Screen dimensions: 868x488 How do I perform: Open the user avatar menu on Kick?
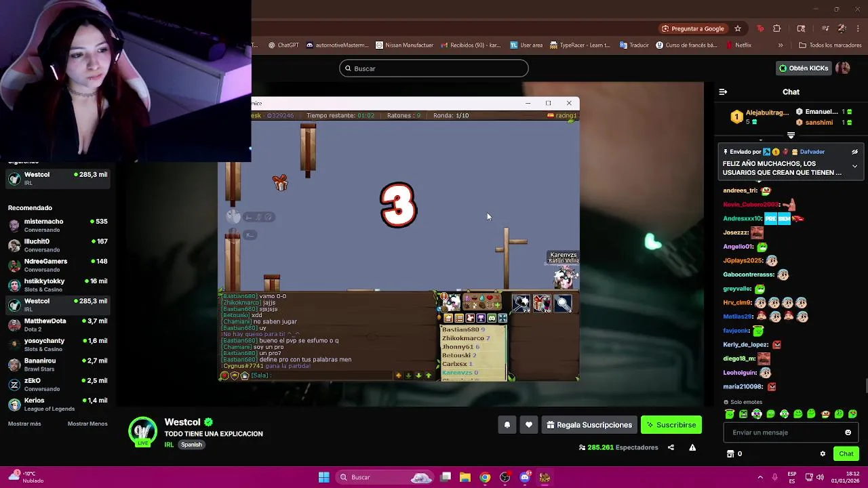point(843,68)
